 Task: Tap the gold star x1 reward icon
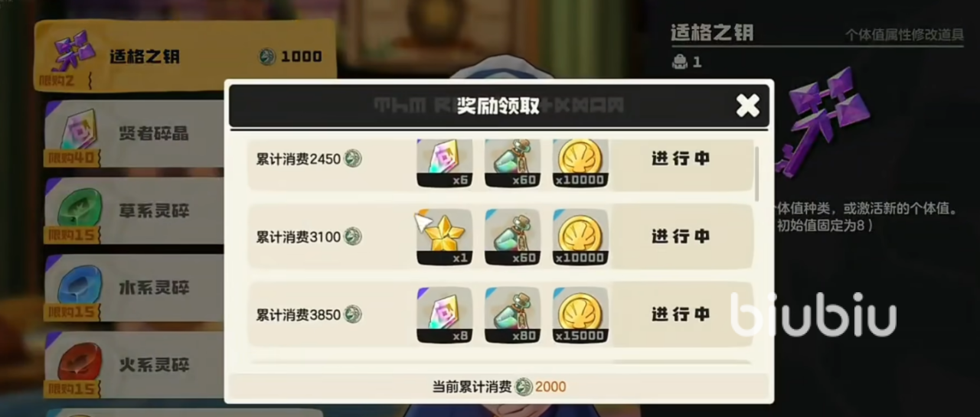coord(445,237)
